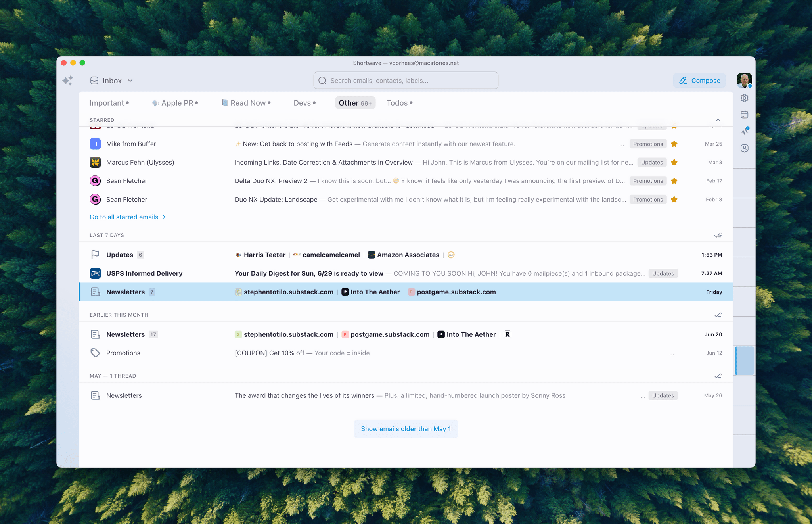812x524 pixels.
Task: Click the Promotions tag icon
Action: pos(95,353)
